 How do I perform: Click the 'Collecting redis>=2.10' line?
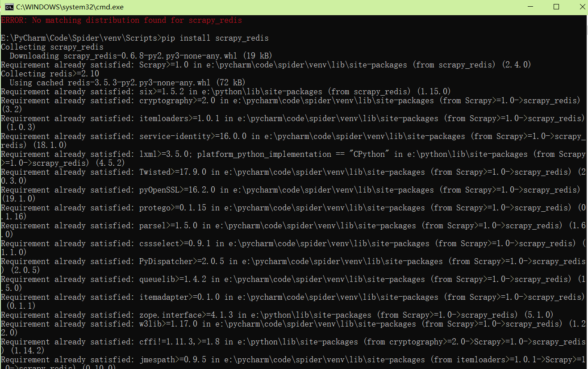click(50, 74)
